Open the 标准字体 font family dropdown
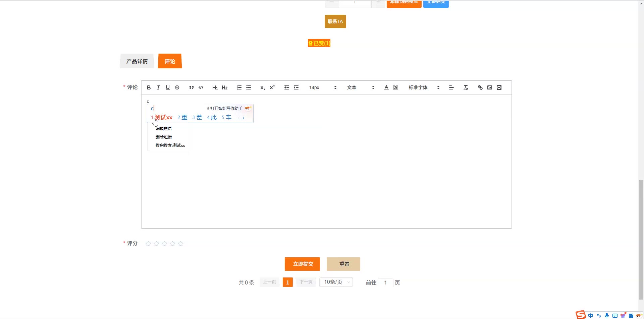Image resolution: width=644 pixels, height=319 pixels. pyautogui.click(x=424, y=87)
